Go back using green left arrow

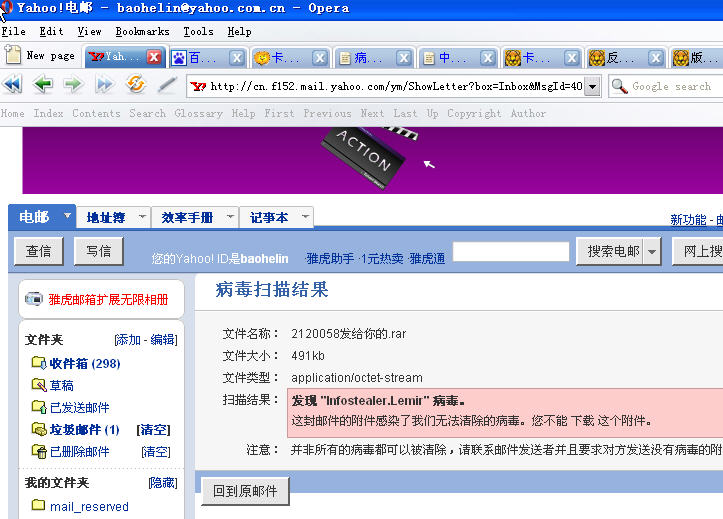tap(43, 85)
